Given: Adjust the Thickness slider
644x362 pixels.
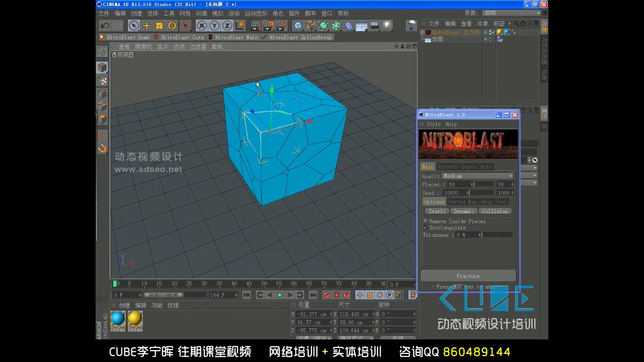Looking at the screenshot, I should pos(497,235).
